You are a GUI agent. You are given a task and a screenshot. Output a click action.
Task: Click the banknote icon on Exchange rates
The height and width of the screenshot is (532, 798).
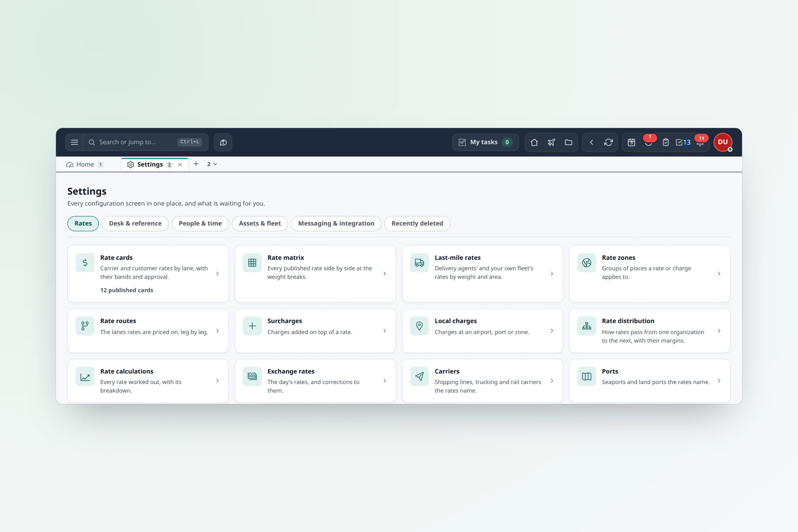252,376
